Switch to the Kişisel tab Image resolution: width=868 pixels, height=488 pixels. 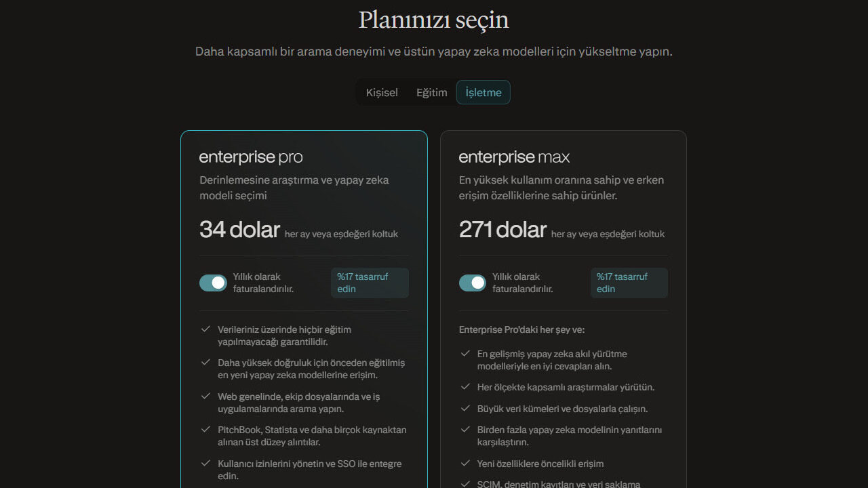coord(381,92)
